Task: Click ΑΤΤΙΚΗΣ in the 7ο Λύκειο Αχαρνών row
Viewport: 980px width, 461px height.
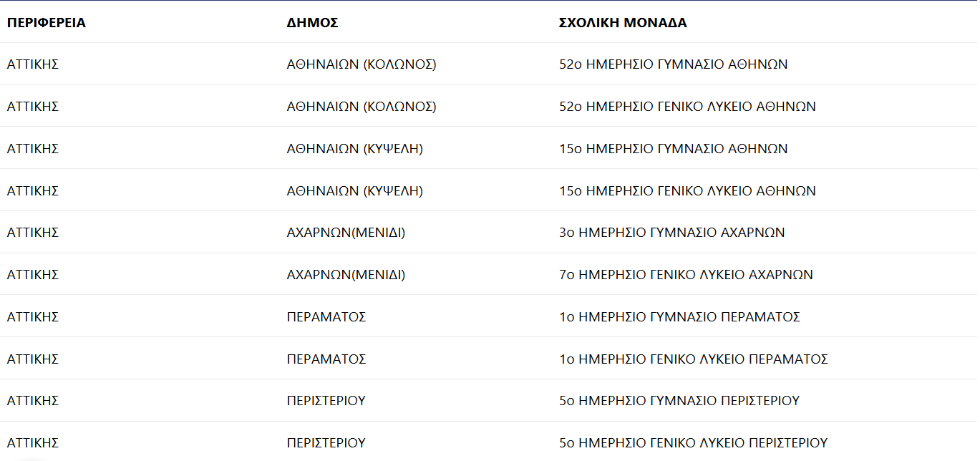Action: [x=33, y=275]
